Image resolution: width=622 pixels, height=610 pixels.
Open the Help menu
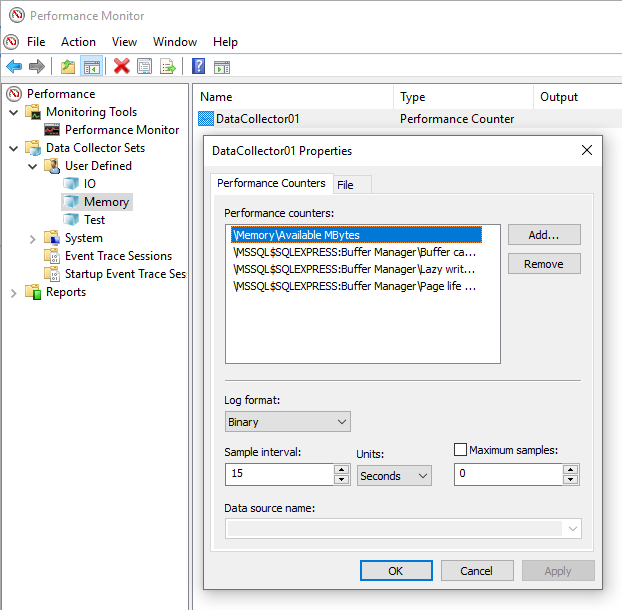click(x=225, y=42)
